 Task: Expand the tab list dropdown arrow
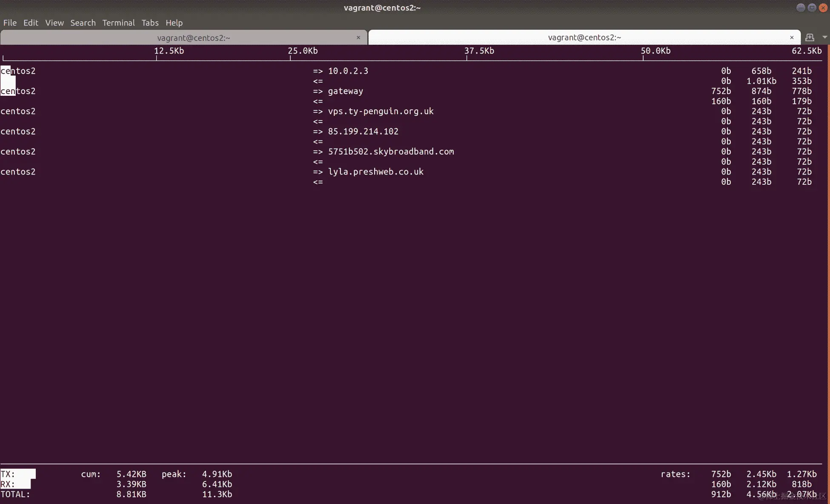point(824,37)
